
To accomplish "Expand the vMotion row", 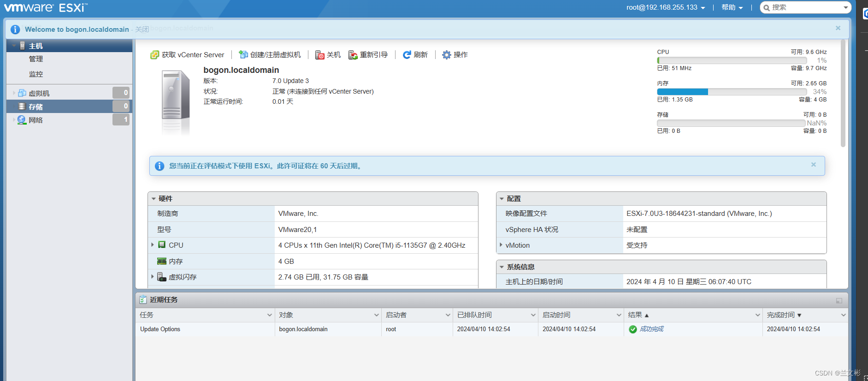I will 501,245.
